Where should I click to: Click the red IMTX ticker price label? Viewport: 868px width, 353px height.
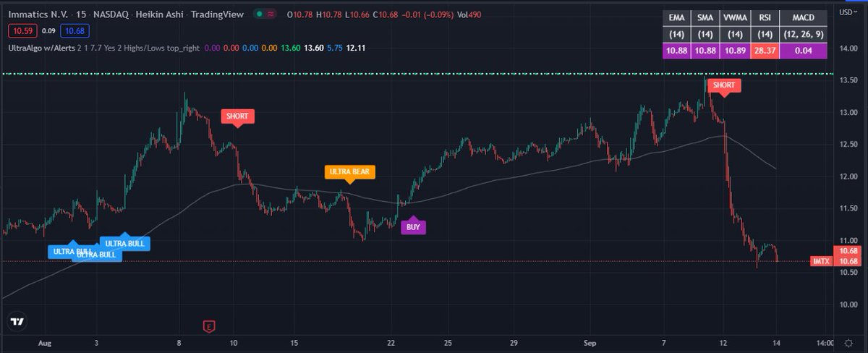click(820, 261)
